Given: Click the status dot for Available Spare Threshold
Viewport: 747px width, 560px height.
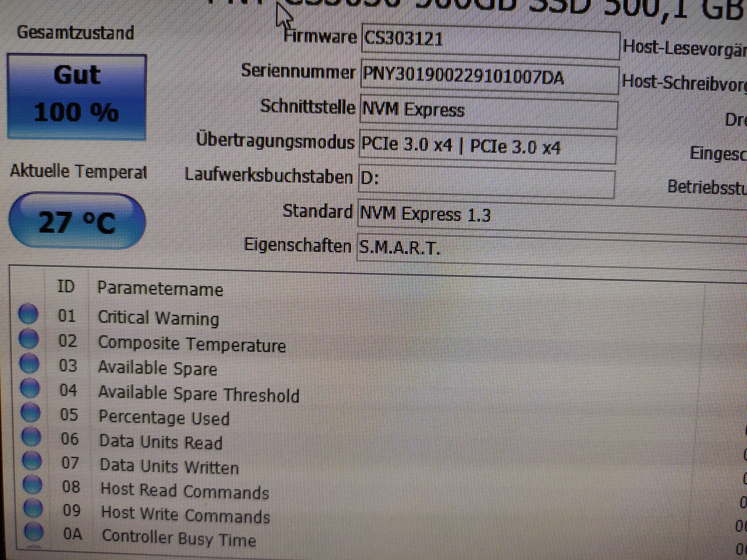Looking at the screenshot, I should (x=30, y=388).
